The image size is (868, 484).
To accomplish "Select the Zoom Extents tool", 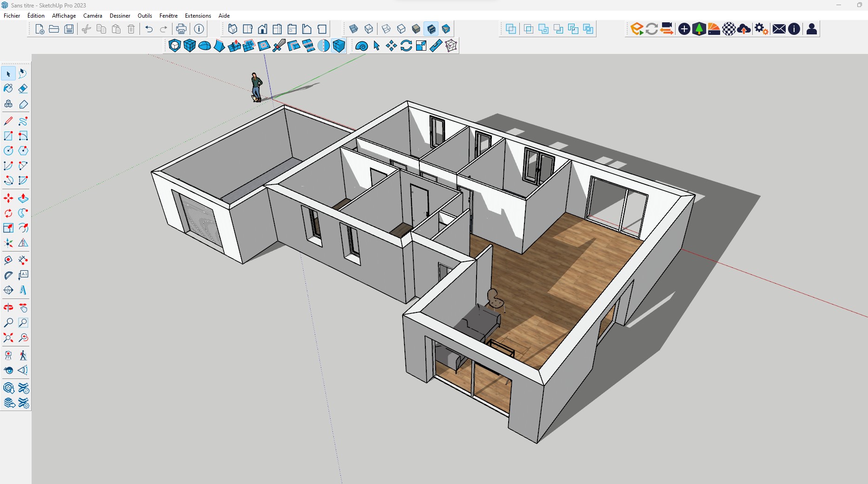I will (8, 338).
